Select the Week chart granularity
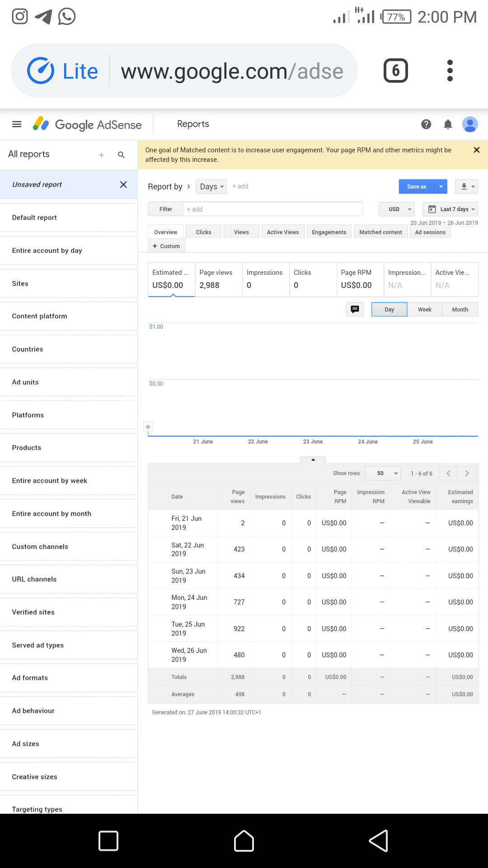This screenshot has height=868, width=488. click(x=425, y=310)
